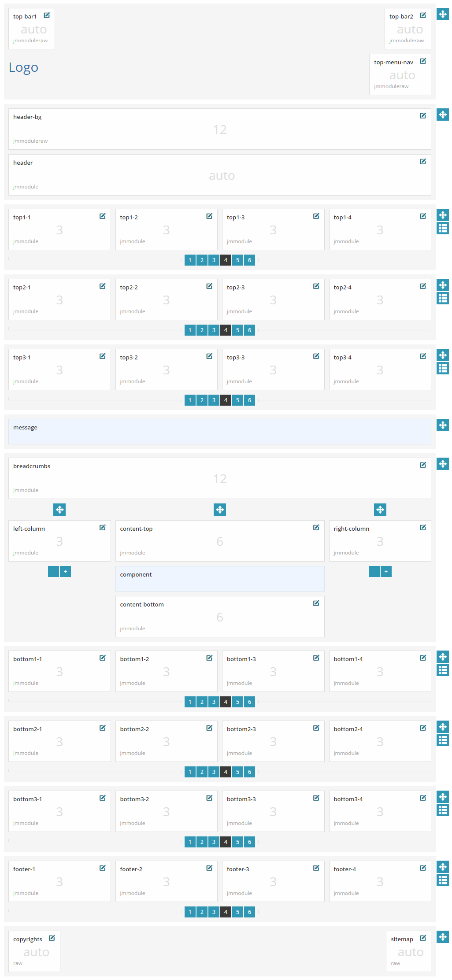Click the list layout icon for top1 row
452x980 pixels.
click(443, 228)
